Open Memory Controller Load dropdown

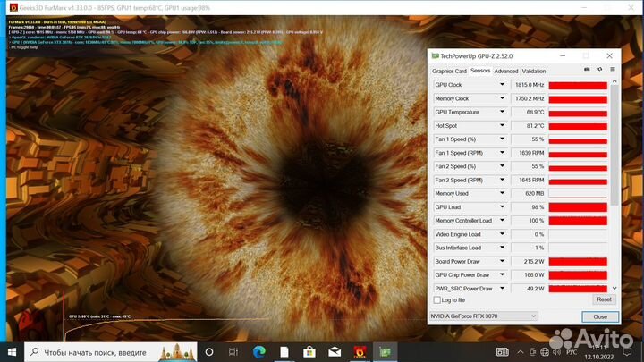(502, 221)
